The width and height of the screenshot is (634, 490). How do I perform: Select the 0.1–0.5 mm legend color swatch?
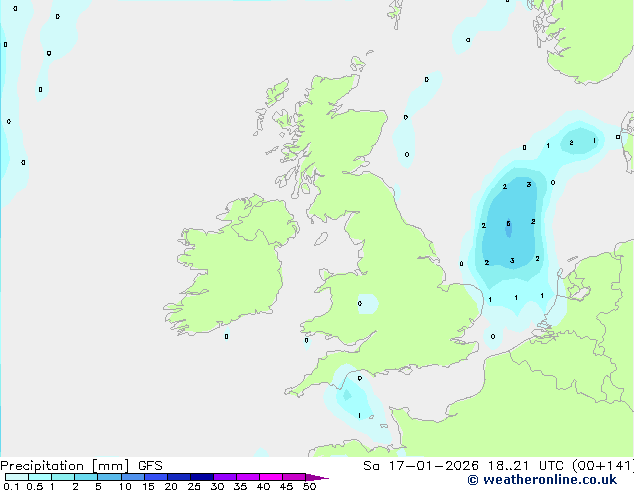(17, 477)
